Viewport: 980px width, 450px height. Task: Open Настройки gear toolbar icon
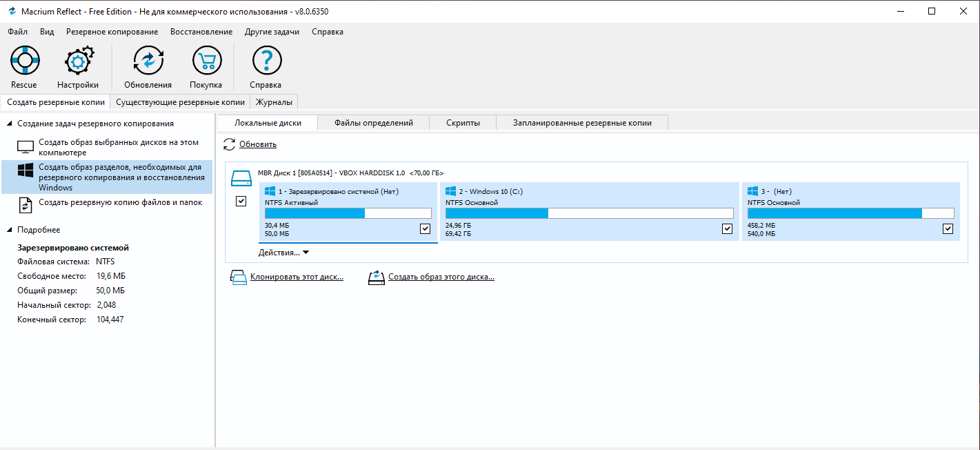coord(79,60)
